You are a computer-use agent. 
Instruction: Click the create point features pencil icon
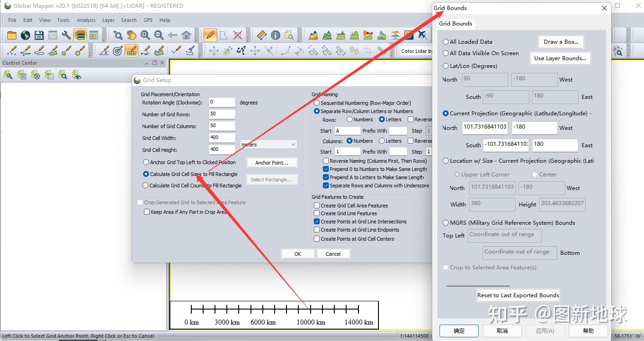click(x=12, y=51)
